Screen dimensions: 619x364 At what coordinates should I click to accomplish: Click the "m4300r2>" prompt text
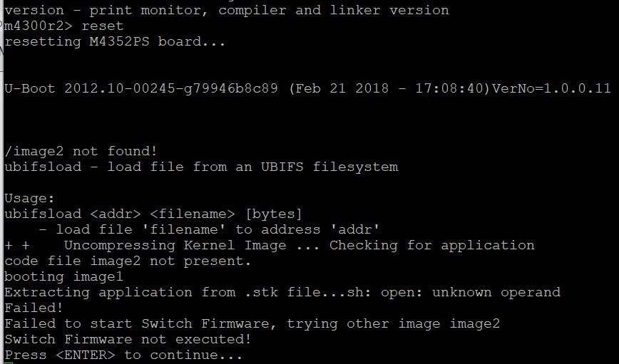tap(38, 26)
